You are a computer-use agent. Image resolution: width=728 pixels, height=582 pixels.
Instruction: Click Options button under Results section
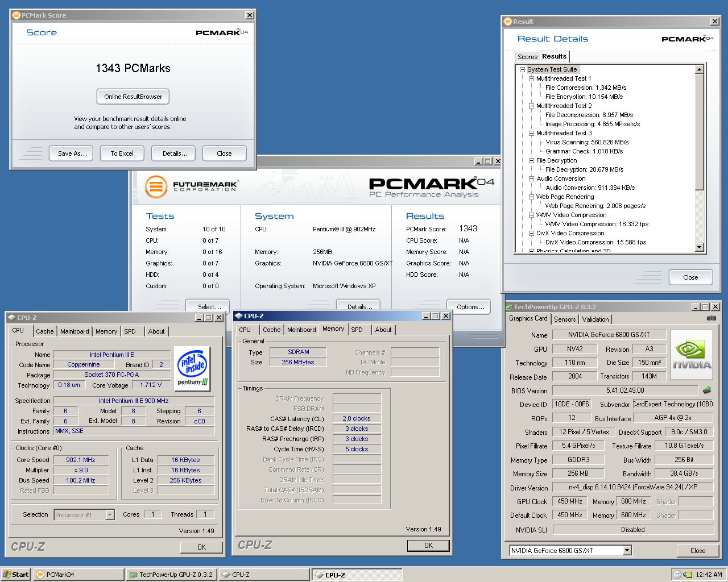(469, 306)
